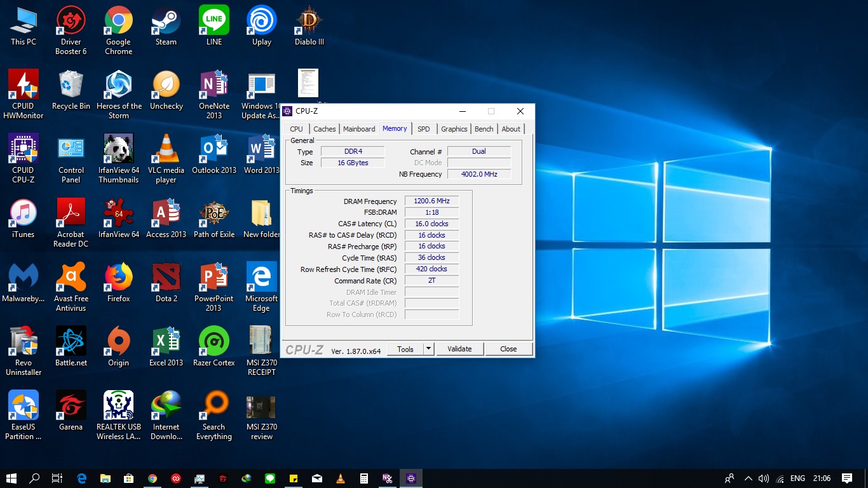Image resolution: width=868 pixels, height=488 pixels.
Task: Open taskbar Search magnifier
Action: [34, 478]
